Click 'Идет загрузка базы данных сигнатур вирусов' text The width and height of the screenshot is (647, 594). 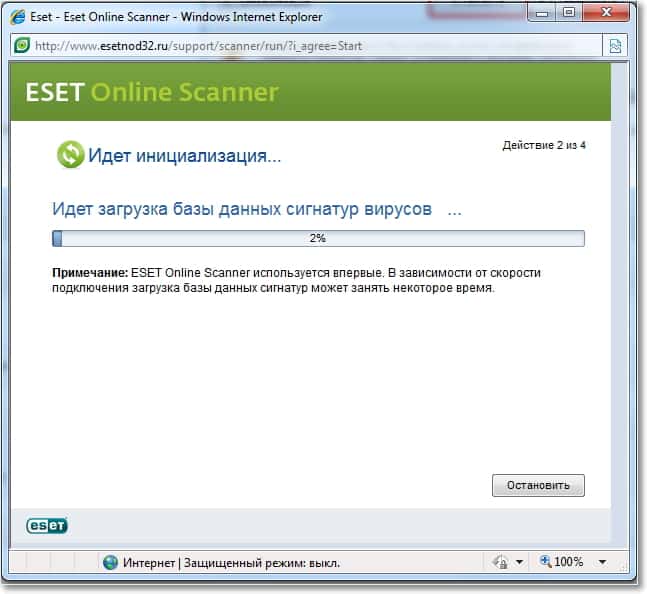click(x=242, y=209)
